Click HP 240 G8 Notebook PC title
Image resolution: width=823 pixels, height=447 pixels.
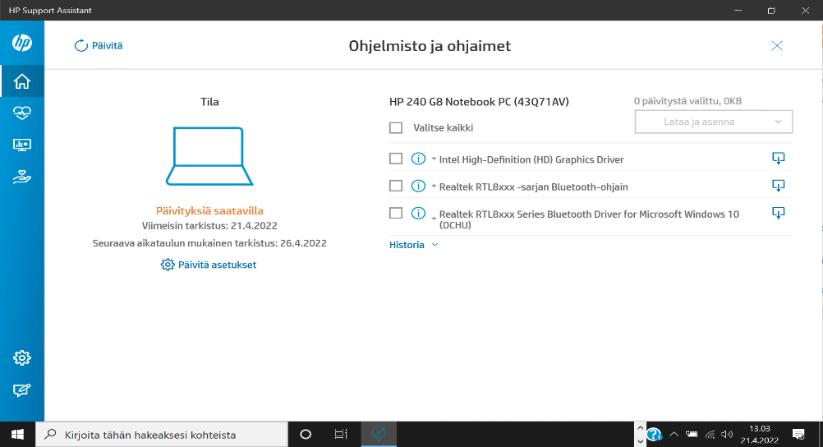tap(479, 102)
